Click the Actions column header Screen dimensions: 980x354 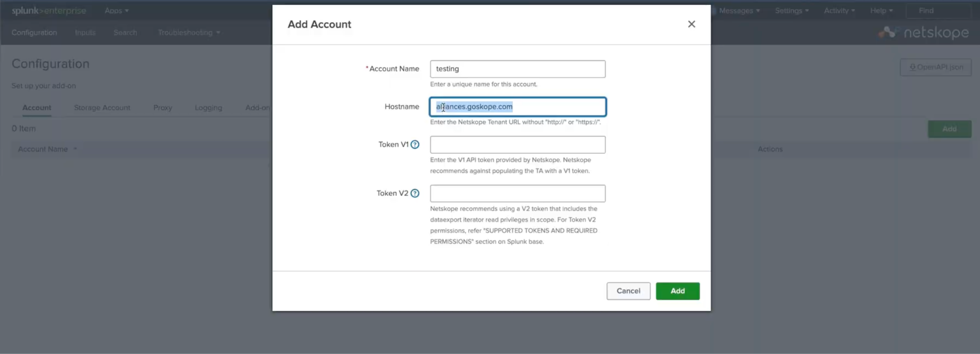point(770,149)
